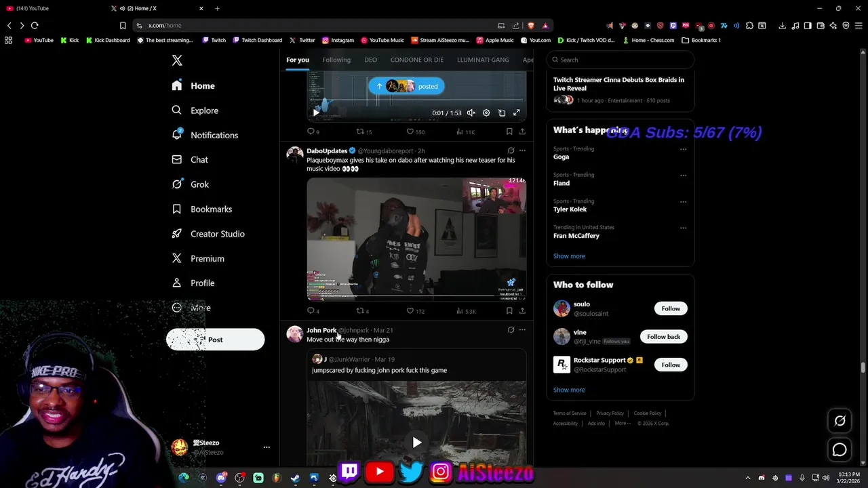Open the CONDONE OR DIE tab
The width and height of the screenshot is (868, 488).
click(x=417, y=60)
